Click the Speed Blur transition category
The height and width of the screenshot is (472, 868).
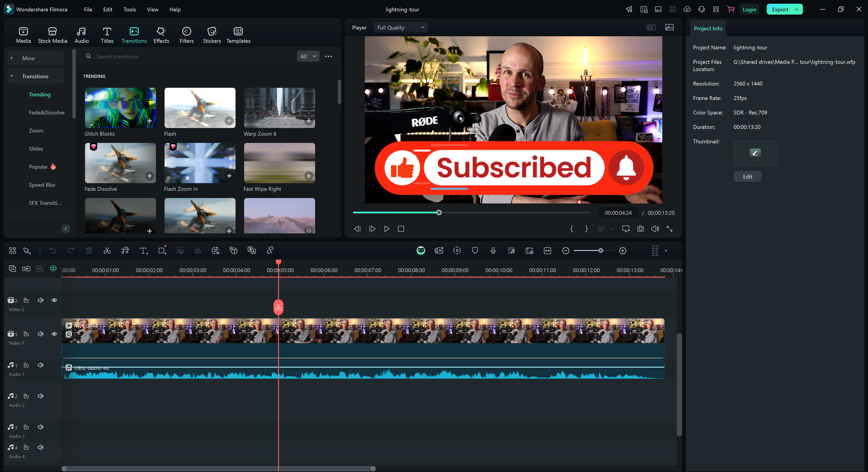click(x=41, y=185)
